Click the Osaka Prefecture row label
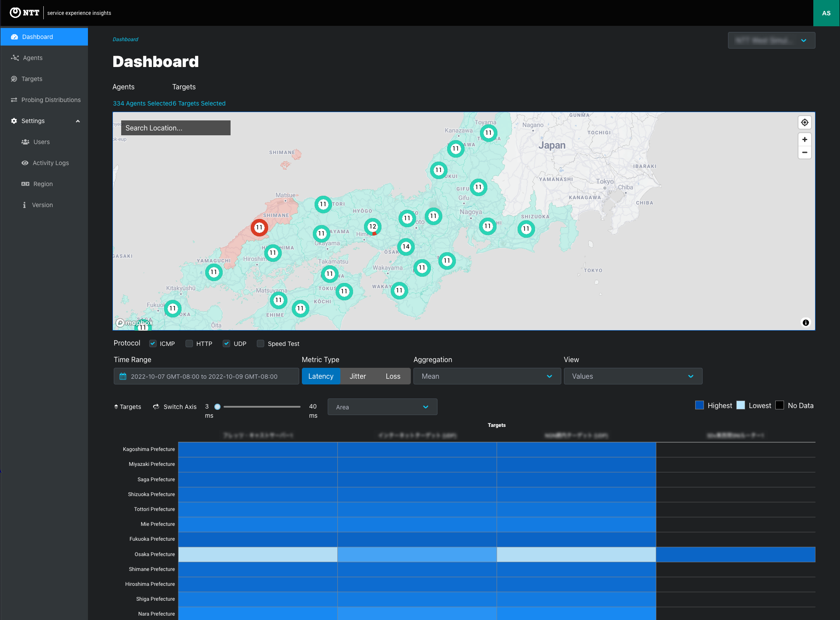 (x=154, y=554)
